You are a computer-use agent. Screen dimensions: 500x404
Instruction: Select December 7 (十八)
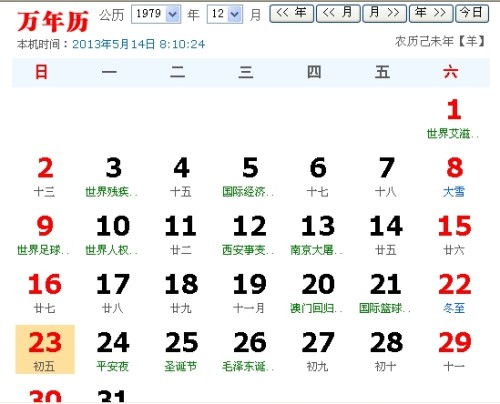pos(386,177)
